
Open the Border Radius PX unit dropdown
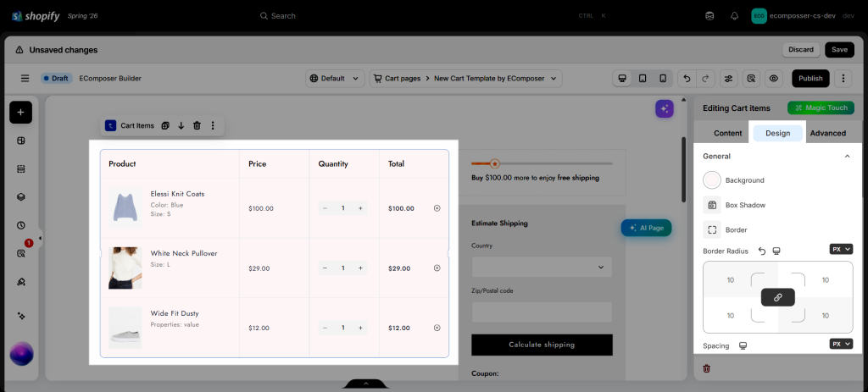pos(841,250)
